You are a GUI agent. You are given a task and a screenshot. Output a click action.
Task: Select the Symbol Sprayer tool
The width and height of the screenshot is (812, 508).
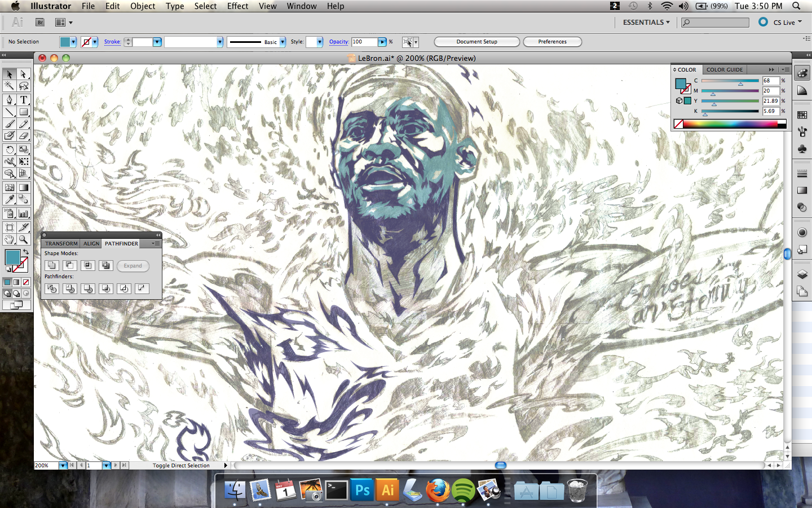coord(10,213)
